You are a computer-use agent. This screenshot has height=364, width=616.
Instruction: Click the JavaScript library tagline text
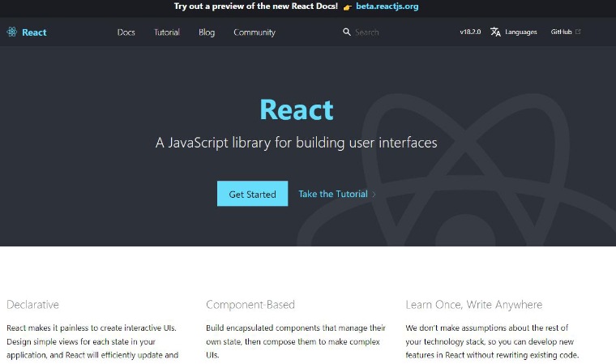(296, 143)
